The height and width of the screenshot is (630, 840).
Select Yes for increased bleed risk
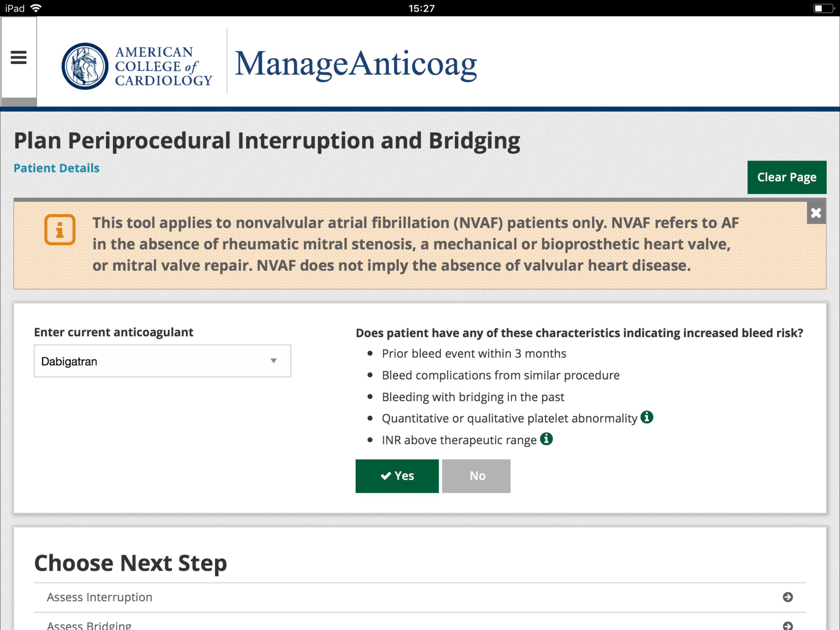[x=397, y=476]
